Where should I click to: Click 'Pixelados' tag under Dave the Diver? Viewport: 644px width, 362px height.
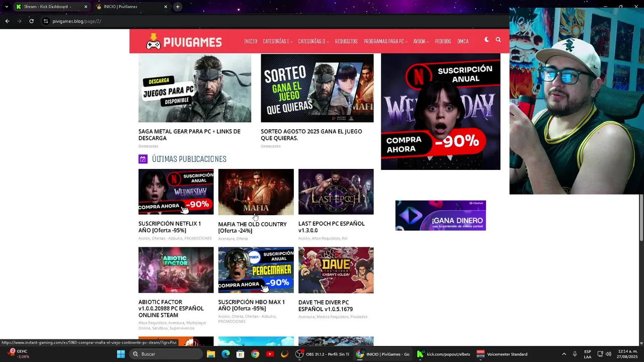click(x=359, y=317)
